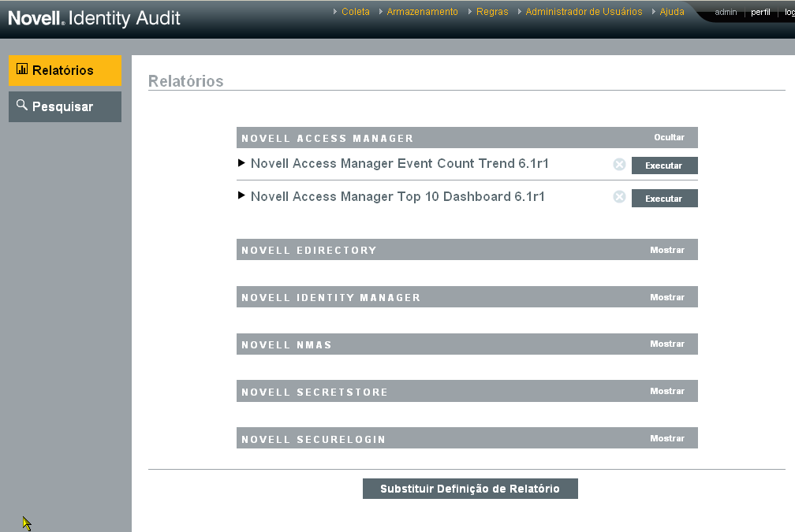The image size is (795, 532).
Task: Open the Ajuda menu
Action: 672,12
